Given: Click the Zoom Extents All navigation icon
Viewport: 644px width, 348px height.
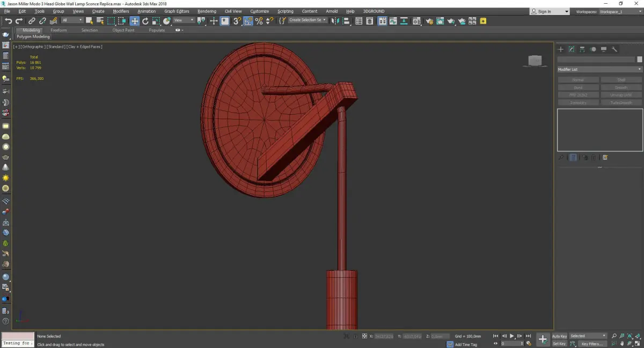Looking at the screenshot, I should (637, 336).
